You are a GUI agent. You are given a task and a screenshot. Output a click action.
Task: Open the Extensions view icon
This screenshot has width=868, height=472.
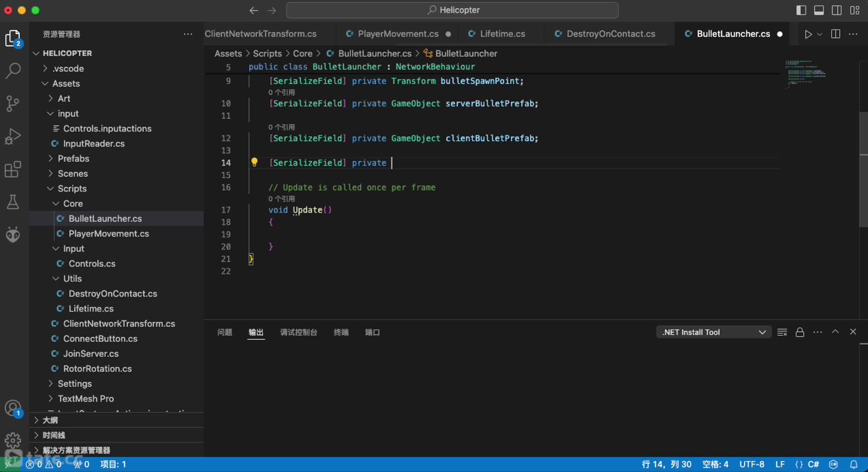[13, 169]
